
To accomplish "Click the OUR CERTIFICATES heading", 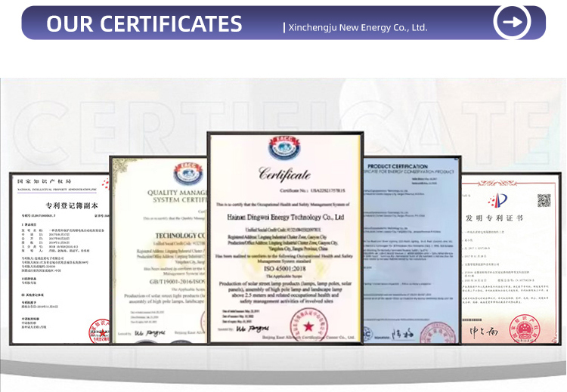I will pyautogui.click(x=144, y=24).
